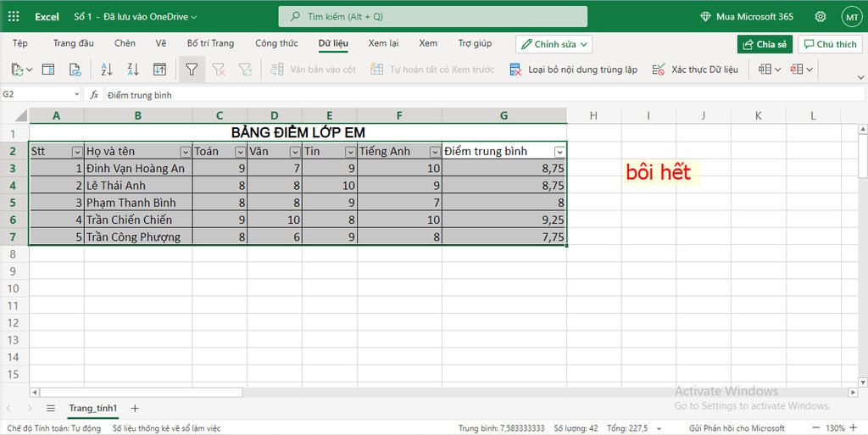The height and width of the screenshot is (435, 868).
Task: Add a new sheet with plus icon
Action: 135,408
